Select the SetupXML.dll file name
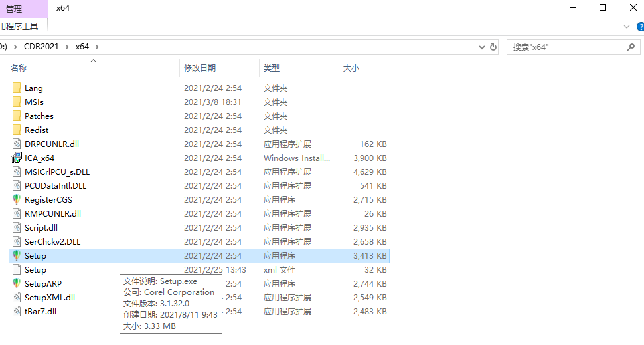This screenshot has height=345, width=644. pyautogui.click(x=50, y=298)
